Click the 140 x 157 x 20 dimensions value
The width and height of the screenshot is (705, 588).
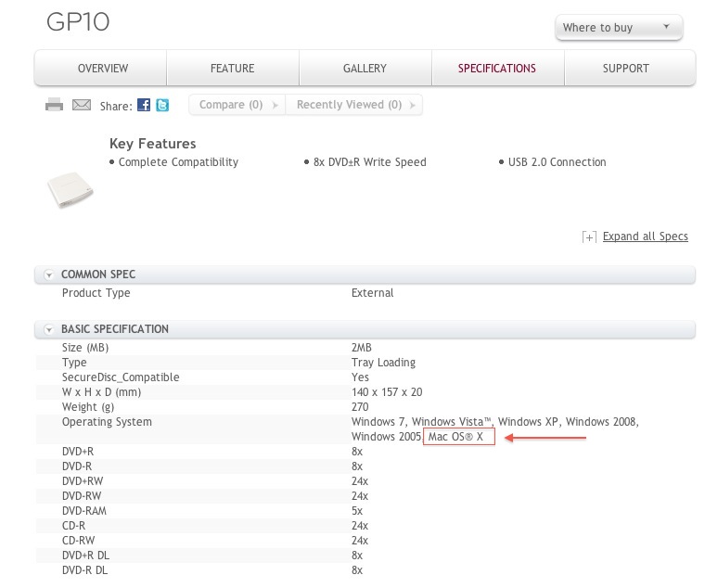[x=387, y=392]
